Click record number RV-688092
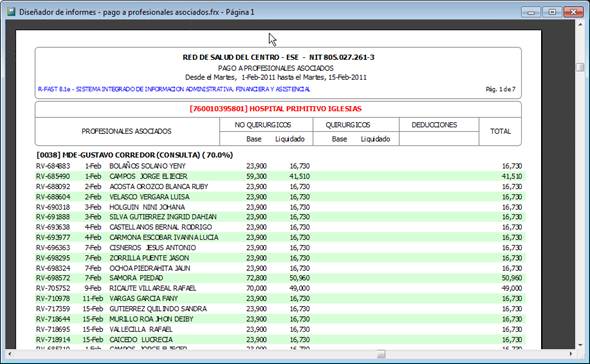 pyautogui.click(x=53, y=186)
